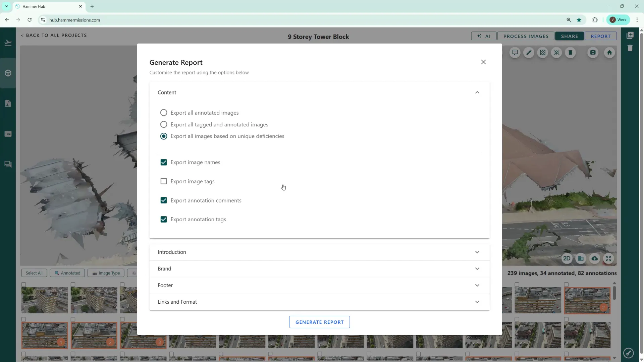Click the comment annotation tool icon
644x362 pixels.
[515, 53]
